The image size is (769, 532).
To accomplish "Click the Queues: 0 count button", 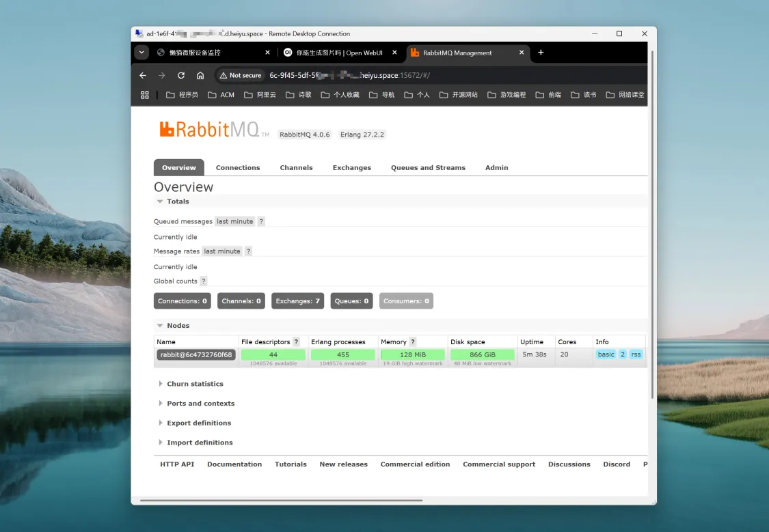I will coord(351,300).
